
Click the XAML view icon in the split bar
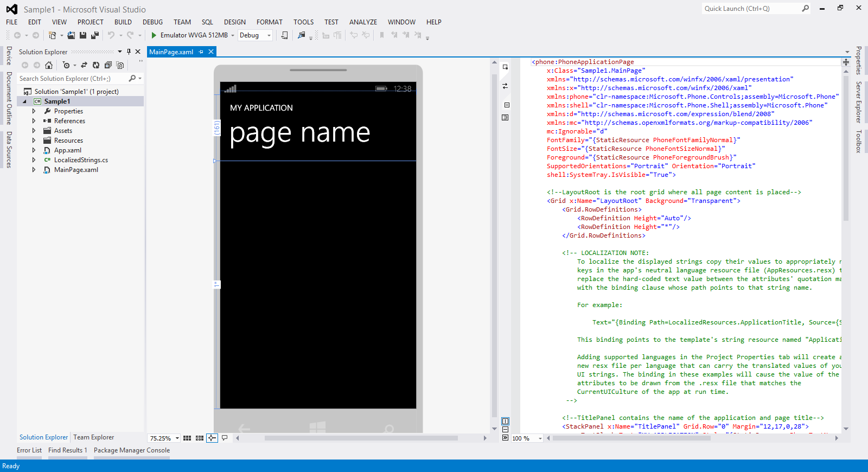507,105
